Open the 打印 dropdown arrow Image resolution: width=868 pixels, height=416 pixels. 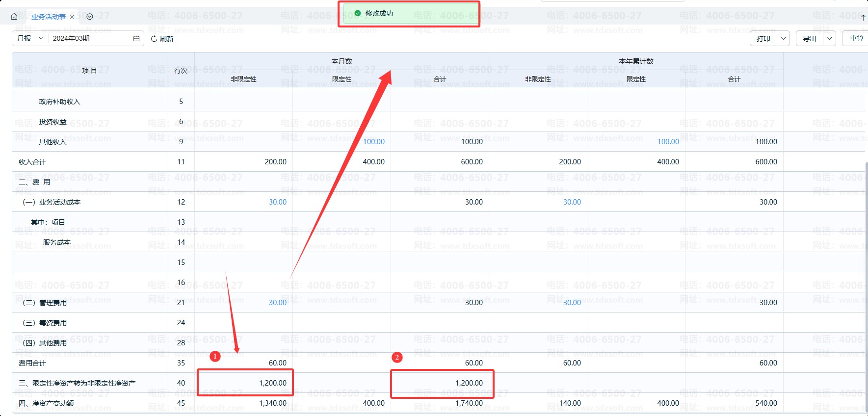point(783,38)
